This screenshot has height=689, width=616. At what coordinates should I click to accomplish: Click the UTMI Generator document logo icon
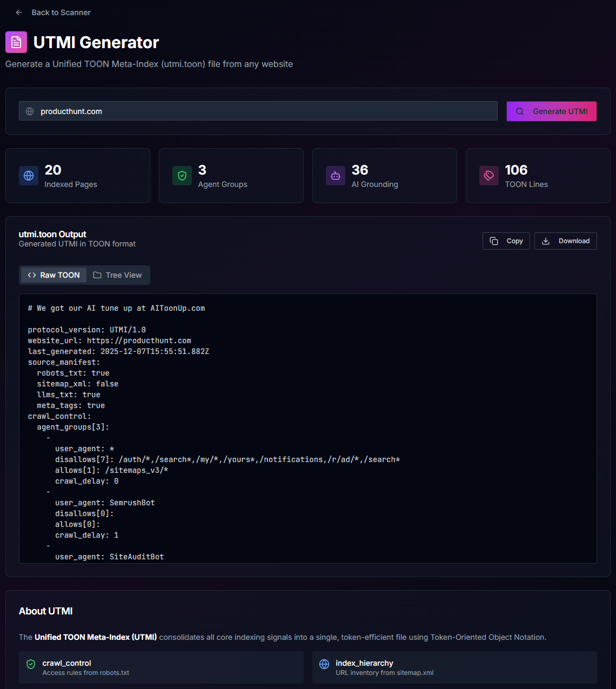pyautogui.click(x=16, y=42)
